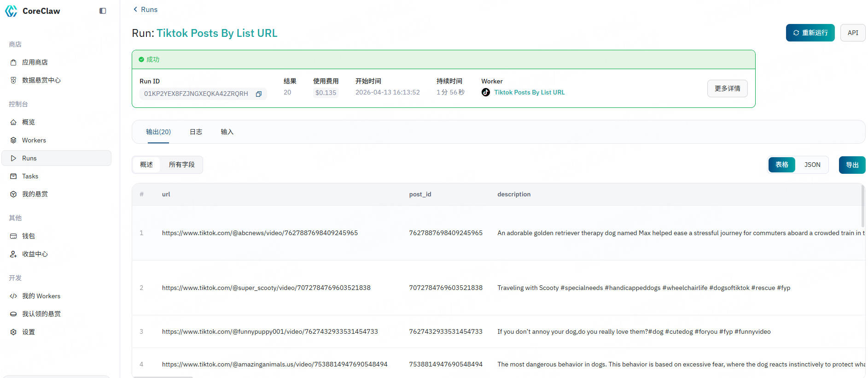Select the 所有字段 view option
868x378 pixels.
(181, 165)
